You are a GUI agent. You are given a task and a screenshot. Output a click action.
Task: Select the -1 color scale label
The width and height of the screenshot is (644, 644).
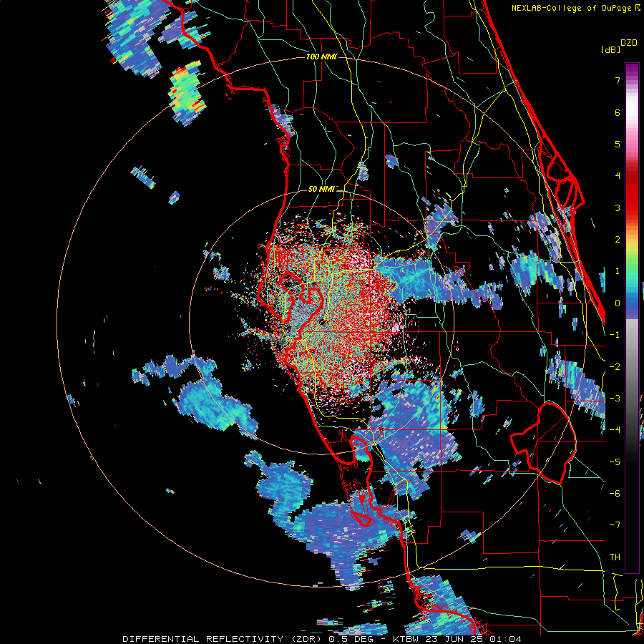click(615, 335)
